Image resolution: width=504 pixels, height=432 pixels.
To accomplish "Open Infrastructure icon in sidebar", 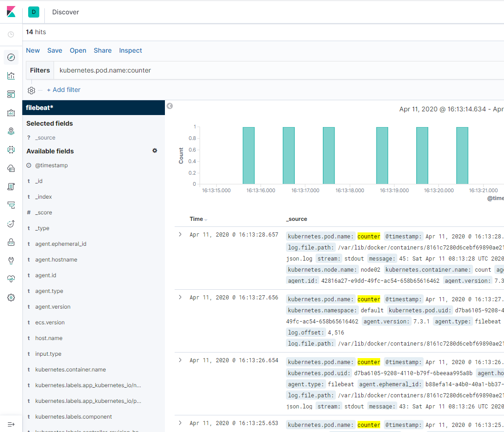I will coord(11,168).
